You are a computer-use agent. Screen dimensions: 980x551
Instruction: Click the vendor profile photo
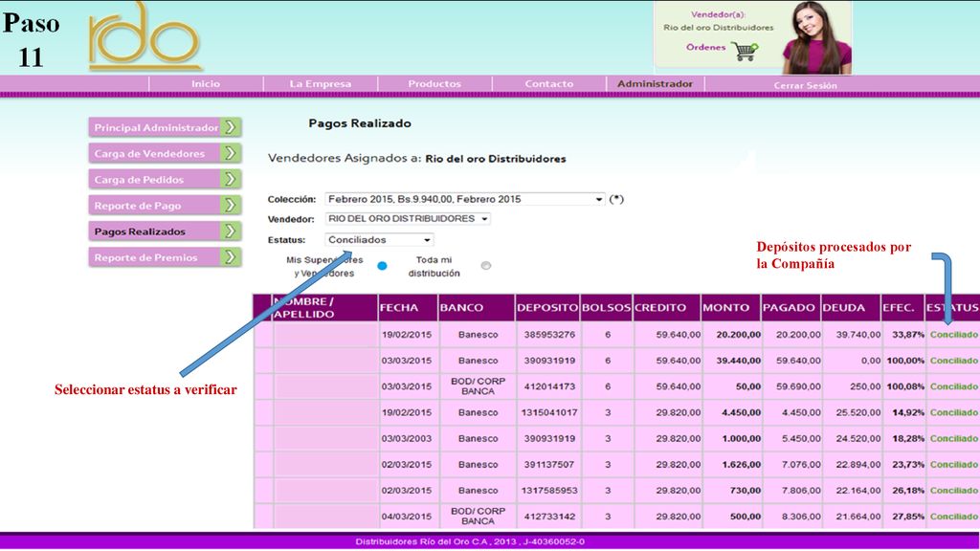pyautogui.click(x=817, y=38)
